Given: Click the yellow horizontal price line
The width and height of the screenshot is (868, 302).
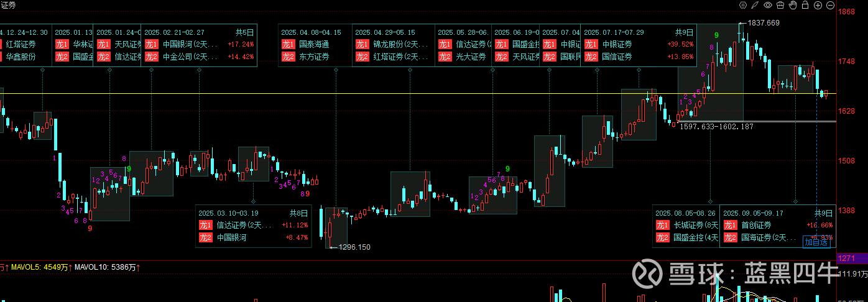Looking at the screenshot, I should [x=418, y=94].
